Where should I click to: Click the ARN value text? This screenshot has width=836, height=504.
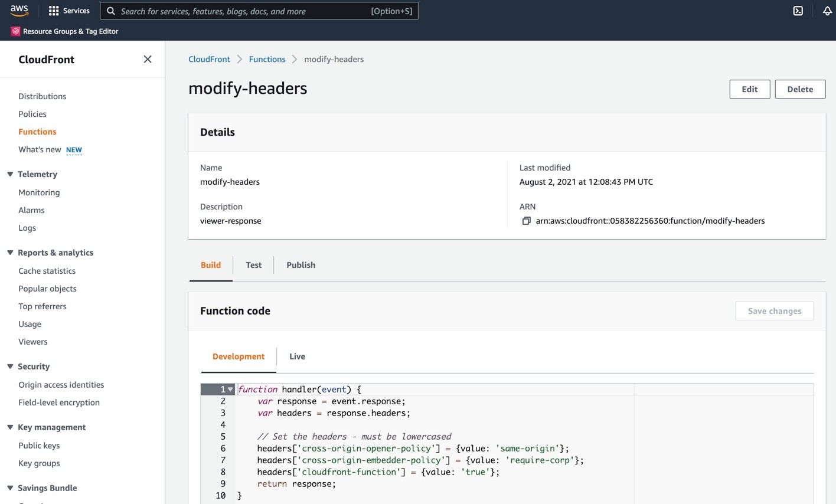click(650, 221)
